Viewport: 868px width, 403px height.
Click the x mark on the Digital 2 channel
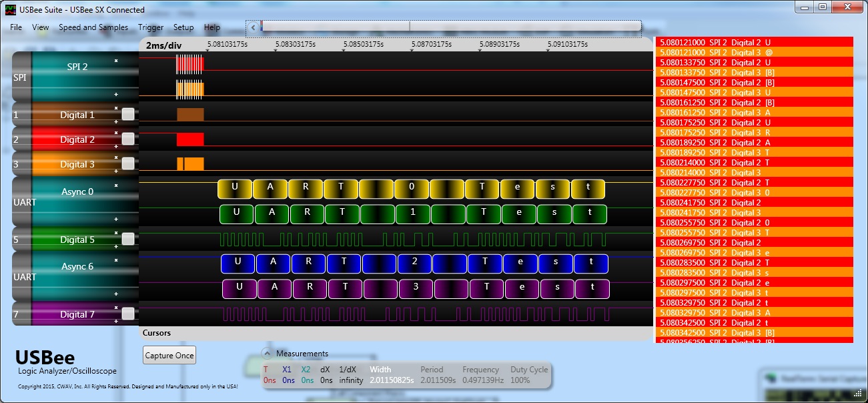pyautogui.click(x=115, y=133)
